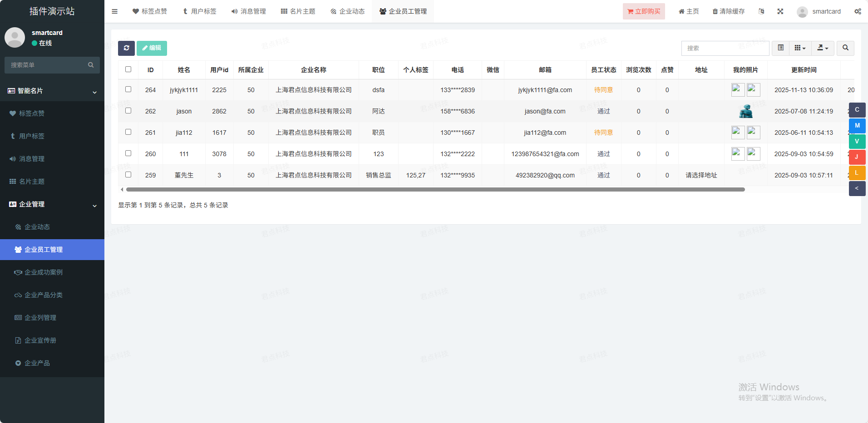
Task: Tick the checkbox for employee 董先生
Action: pyautogui.click(x=128, y=175)
